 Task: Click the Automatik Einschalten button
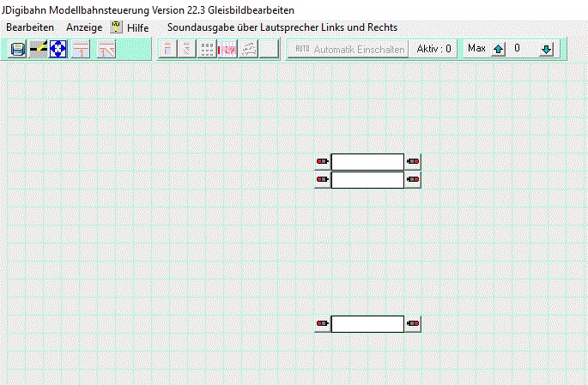(x=348, y=49)
